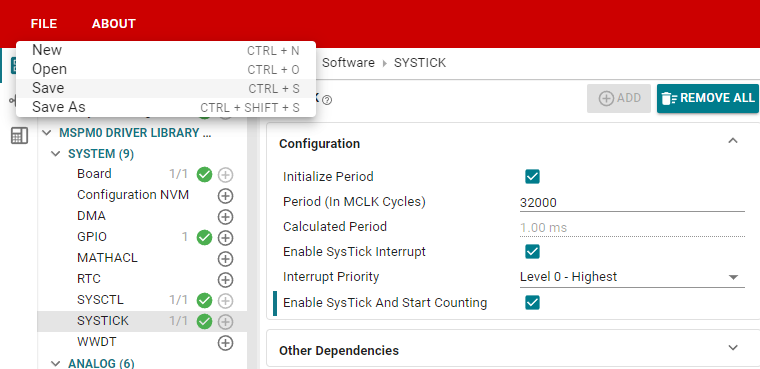Add a Configuration NVM instance
This screenshot has width=760, height=369.
coord(225,196)
